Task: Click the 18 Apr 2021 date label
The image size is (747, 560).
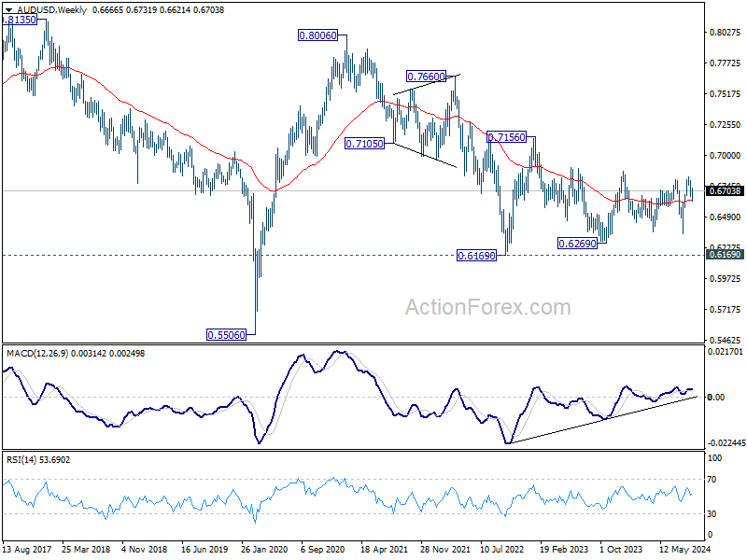Action: (x=384, y=549)
